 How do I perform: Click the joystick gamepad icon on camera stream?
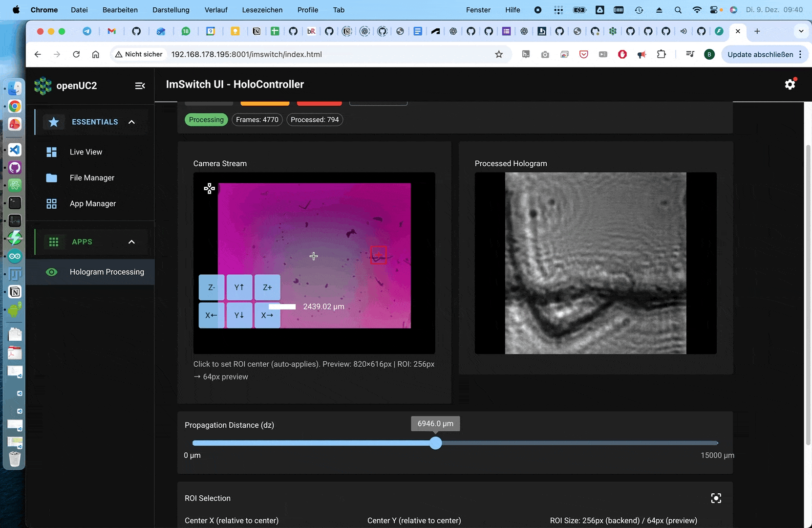pos(209,189)
